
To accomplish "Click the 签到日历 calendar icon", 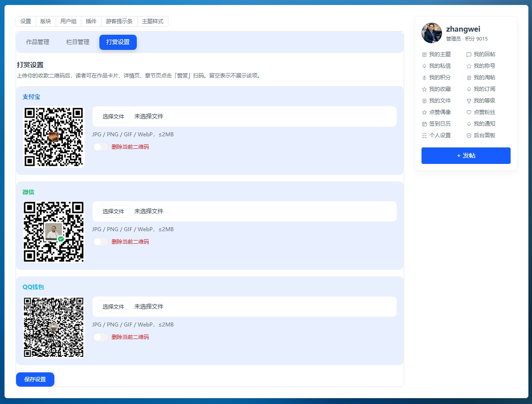I will click(424, 124).
